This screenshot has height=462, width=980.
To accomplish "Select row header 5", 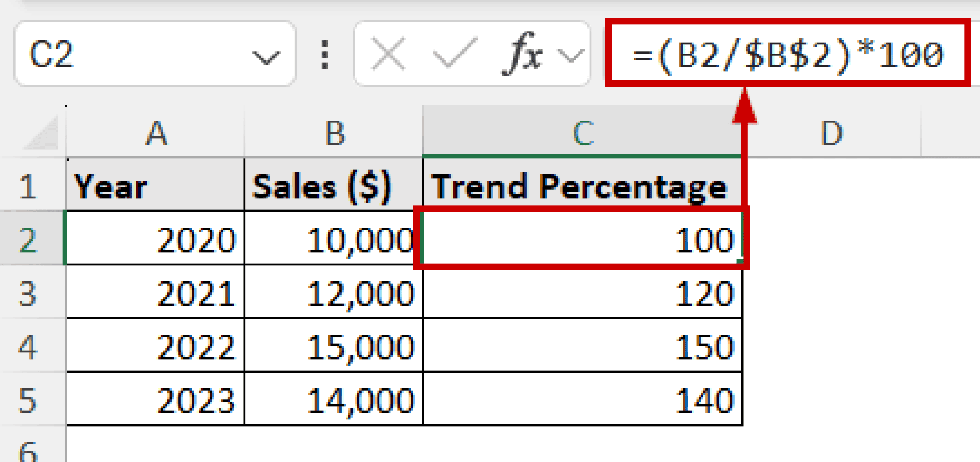I will [29, 401].
